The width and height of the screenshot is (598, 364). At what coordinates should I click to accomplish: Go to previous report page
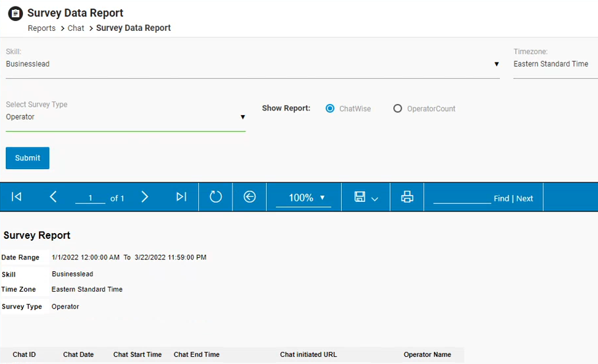coord(53,197)
